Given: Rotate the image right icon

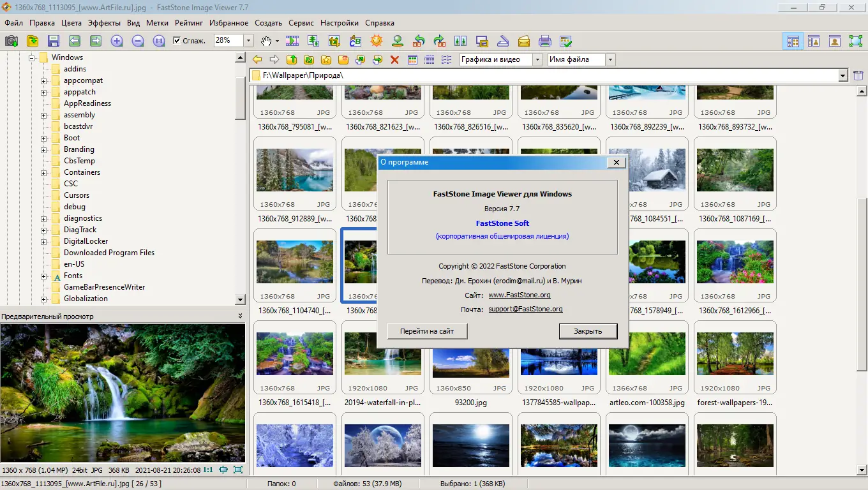Looking at the screenshot, I should click(440, 41).
